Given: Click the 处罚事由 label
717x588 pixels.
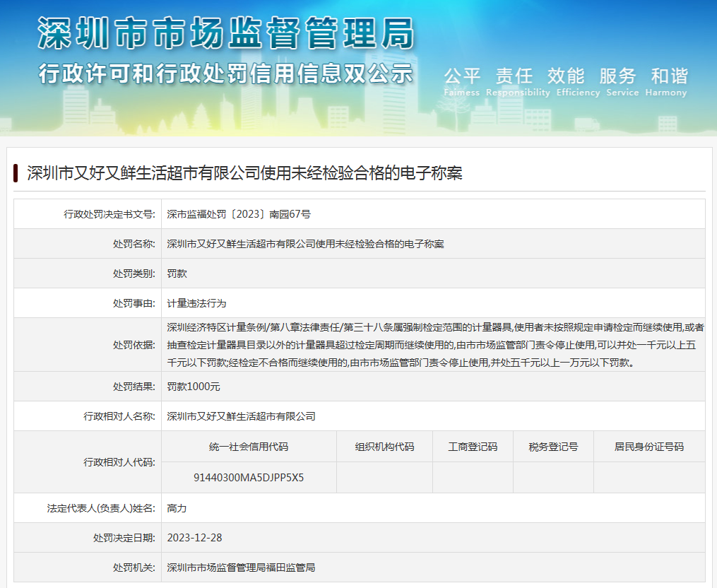Looking at the screenshot, I should (134, 303).
